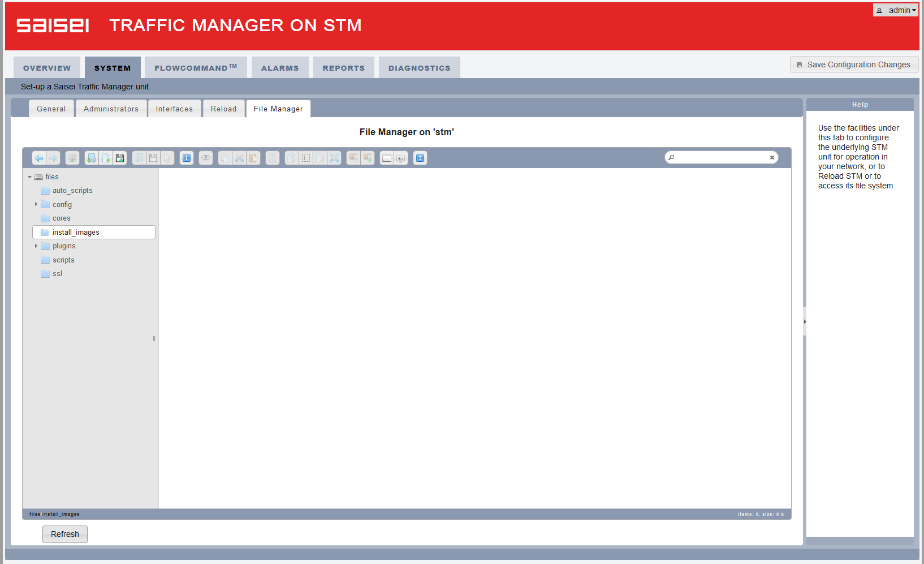Toggle the list/icons view icon

point(387,158)
